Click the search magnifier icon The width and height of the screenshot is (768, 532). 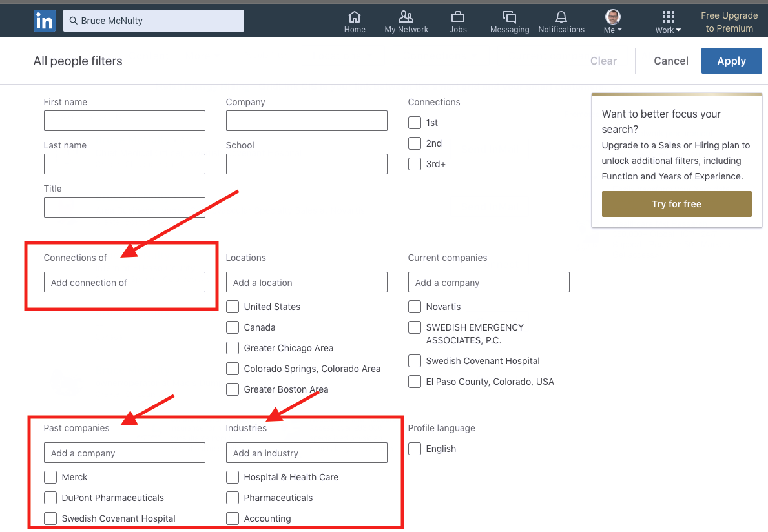coord(74,21)
